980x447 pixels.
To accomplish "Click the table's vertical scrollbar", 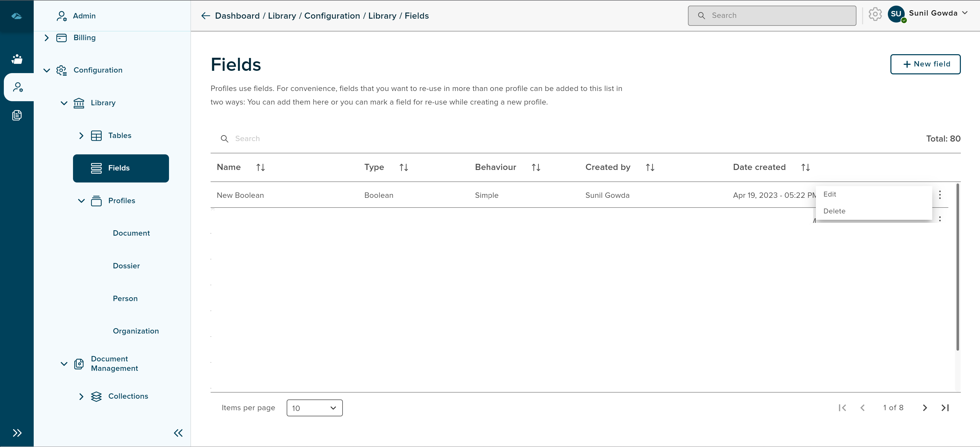I will (x=957, y=267).
